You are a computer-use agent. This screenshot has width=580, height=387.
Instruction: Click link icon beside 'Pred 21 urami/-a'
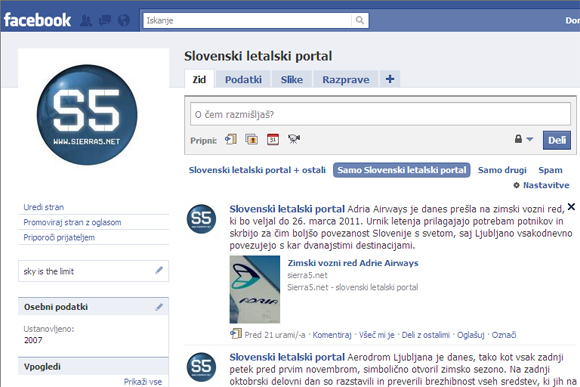[x=236, y=334]
